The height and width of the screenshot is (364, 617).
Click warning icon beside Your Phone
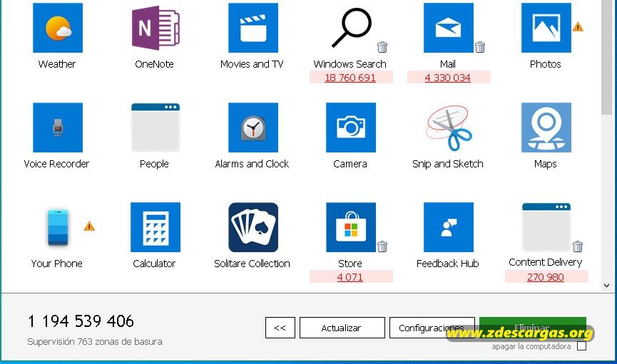click(x=89, y=226)
